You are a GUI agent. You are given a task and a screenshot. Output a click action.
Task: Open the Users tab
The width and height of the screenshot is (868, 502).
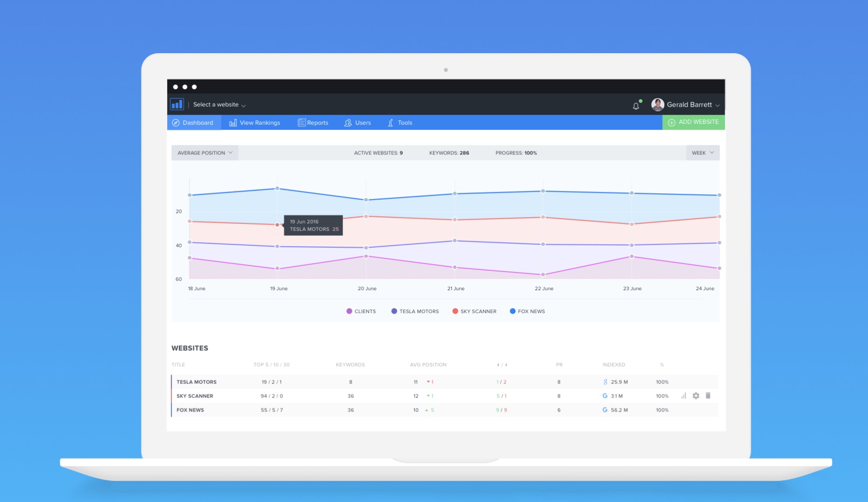(357, 123)
